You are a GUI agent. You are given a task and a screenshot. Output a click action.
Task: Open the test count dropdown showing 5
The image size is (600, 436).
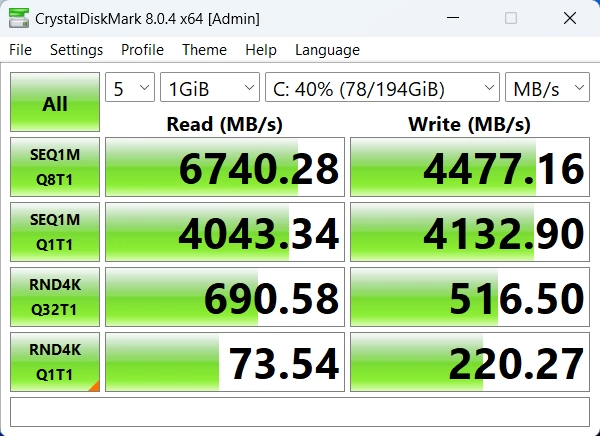coord(130,88)
